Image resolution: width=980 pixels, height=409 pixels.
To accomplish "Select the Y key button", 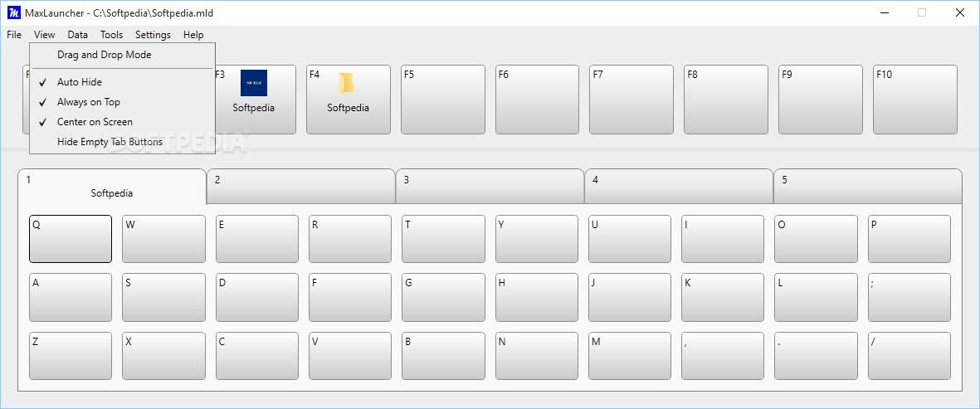I will pos(537,239).
